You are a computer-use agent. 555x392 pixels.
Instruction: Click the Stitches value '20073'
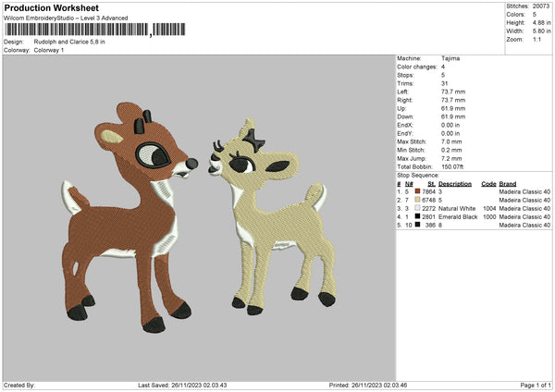(x=541, y=6)
